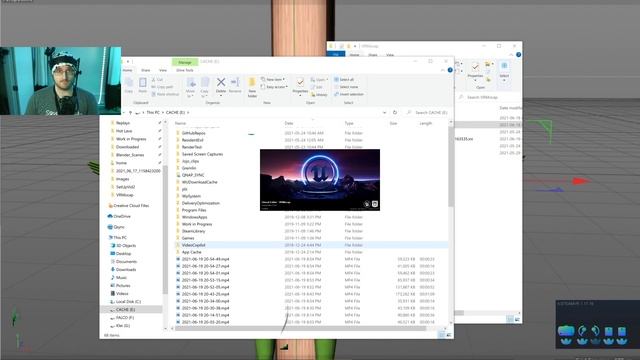Sort by the Name column header

(x=180, y=123)
